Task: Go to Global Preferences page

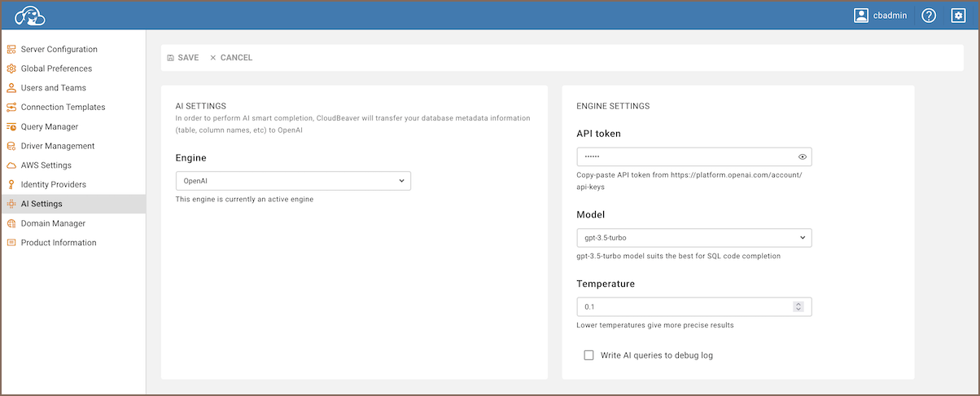Action: 56,68
